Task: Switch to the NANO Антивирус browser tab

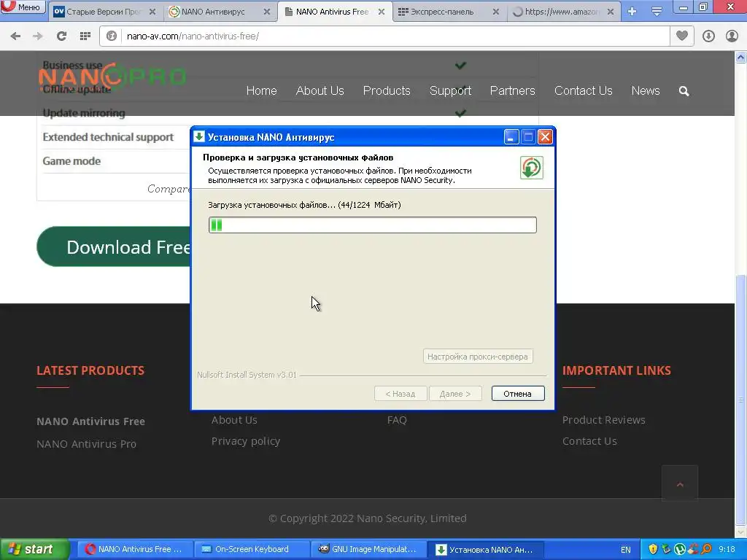Action: click(220, 12)
